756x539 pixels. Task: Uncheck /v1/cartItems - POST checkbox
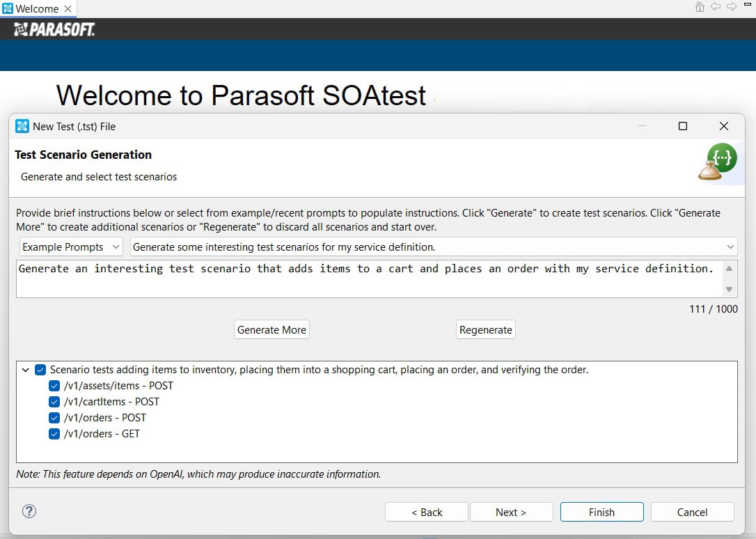(x=54, y=402)
